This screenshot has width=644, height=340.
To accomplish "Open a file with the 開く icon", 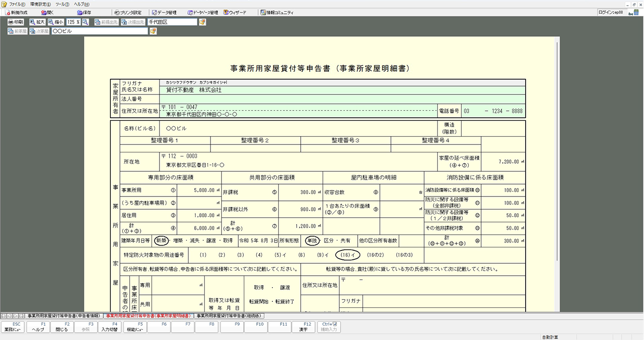I will 47,12.
